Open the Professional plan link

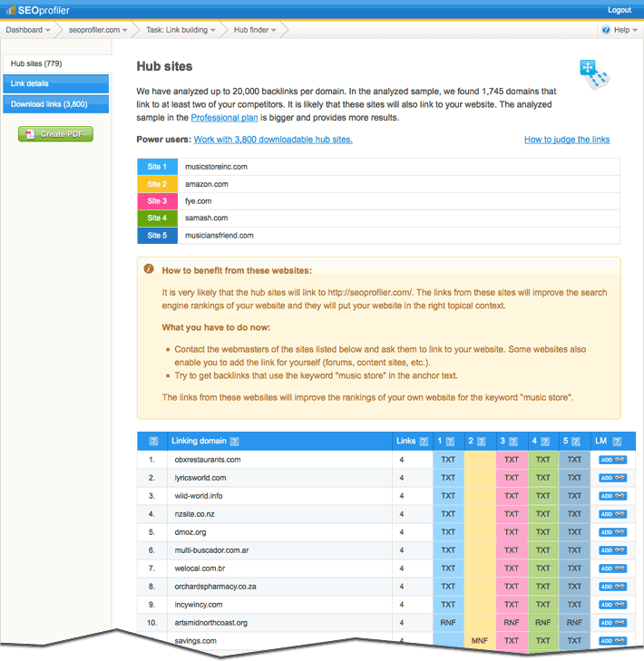[224, 118]
